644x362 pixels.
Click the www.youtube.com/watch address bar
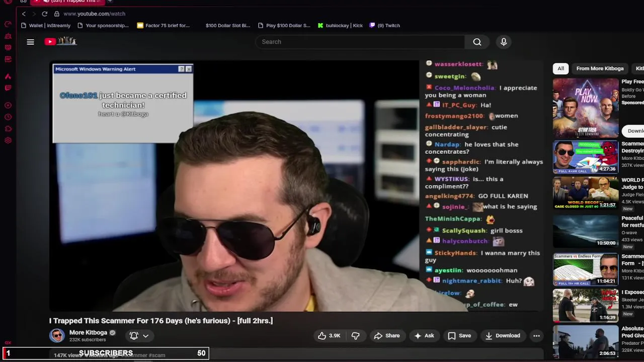click(94, 14)
